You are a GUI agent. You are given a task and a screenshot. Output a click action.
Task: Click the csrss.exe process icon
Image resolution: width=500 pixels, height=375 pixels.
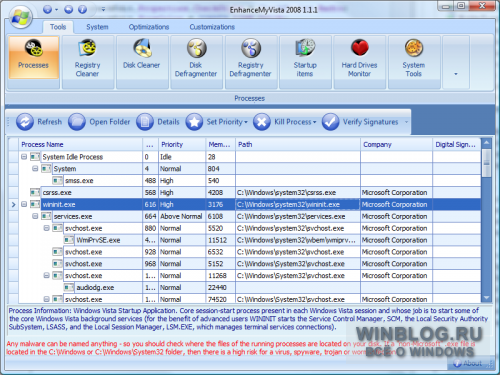[35, 192]
